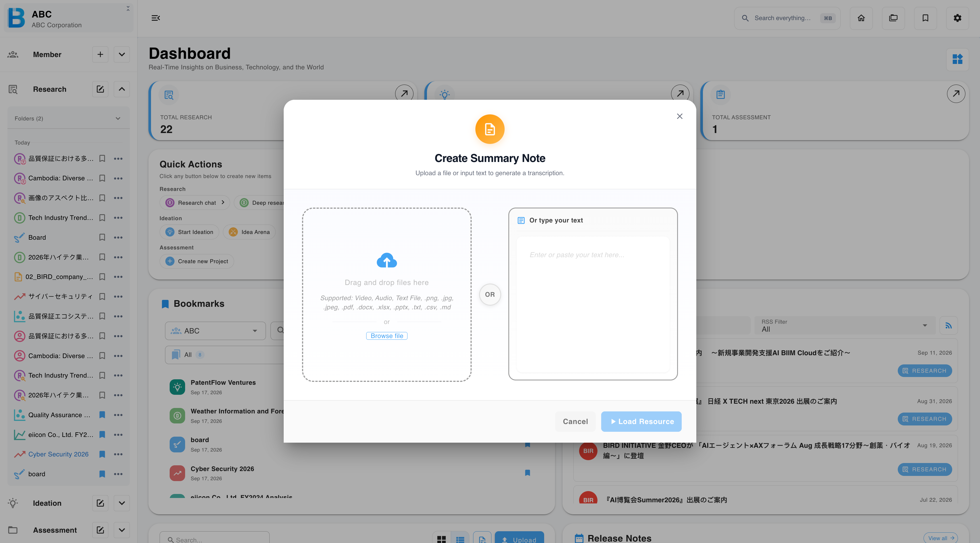Collapse the sidebar menu icon

tap(156, 18)
